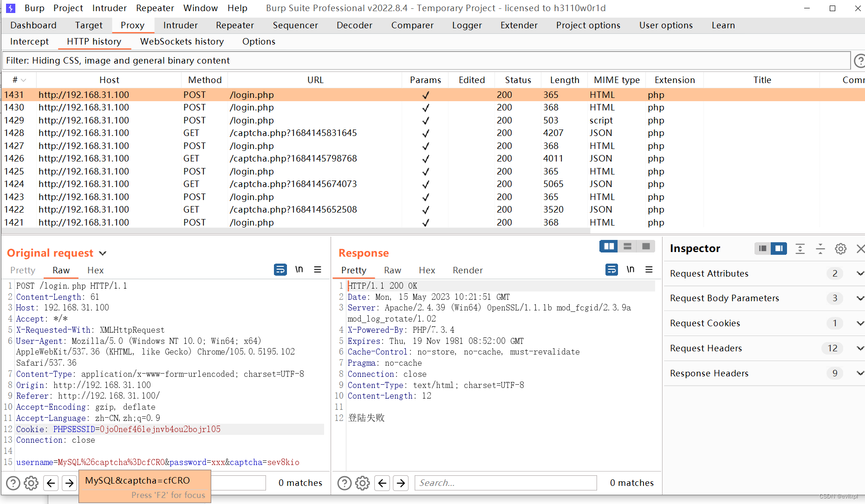Toggle non-printable characters \n in response panel
This screenshot has width=865, height=504.
tap(631, 270)
